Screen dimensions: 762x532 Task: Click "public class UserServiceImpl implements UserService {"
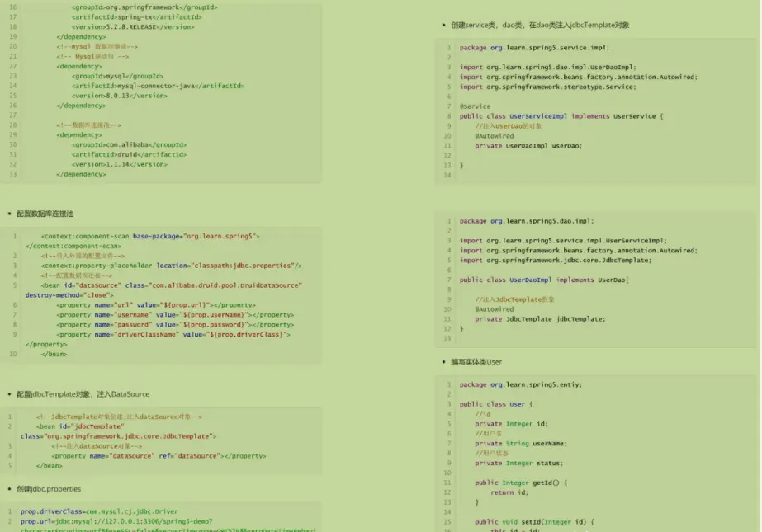pyautogui.click(x=561, y=116)
